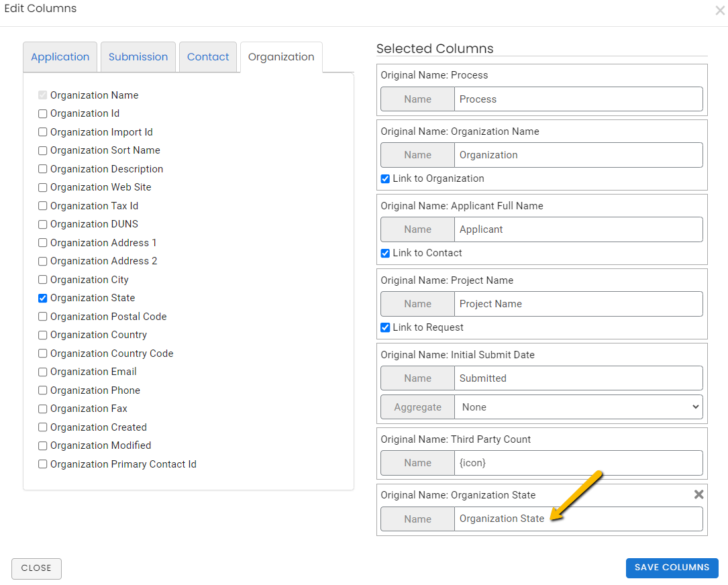Viewport: 728px width, 585px height.
Task: Click the CLOSE button
Action: click(x=36, y=568)
